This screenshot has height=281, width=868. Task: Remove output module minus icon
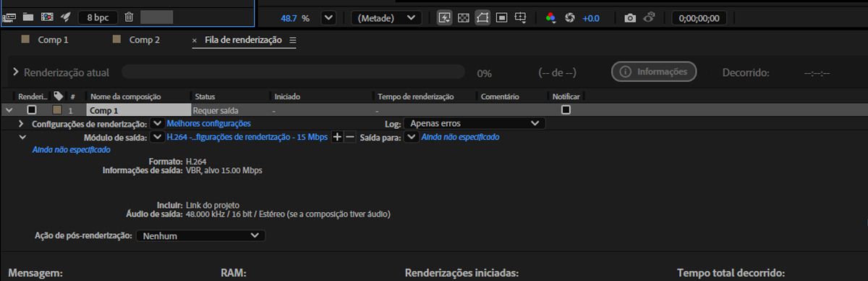click(x=349, y=137)
